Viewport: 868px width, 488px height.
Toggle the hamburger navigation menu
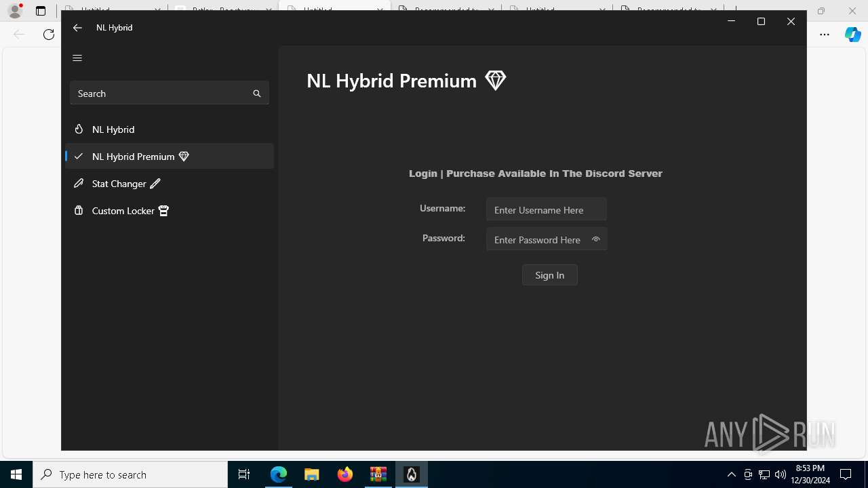77,58
